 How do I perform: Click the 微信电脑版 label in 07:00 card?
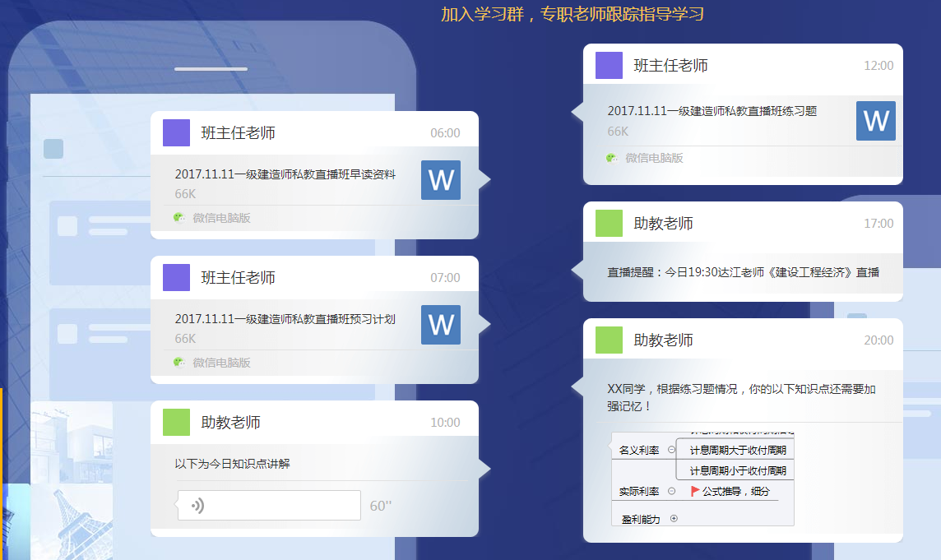pos(221,363)
